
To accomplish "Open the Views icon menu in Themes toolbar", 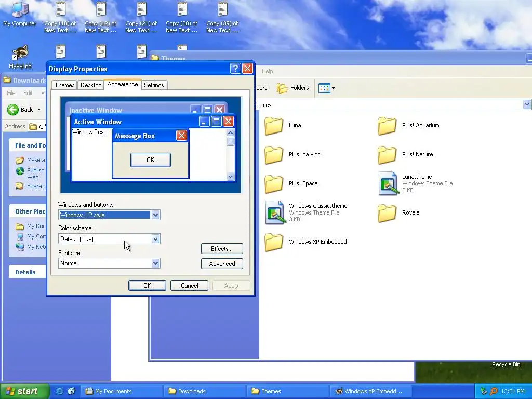I will click(326, 88).
